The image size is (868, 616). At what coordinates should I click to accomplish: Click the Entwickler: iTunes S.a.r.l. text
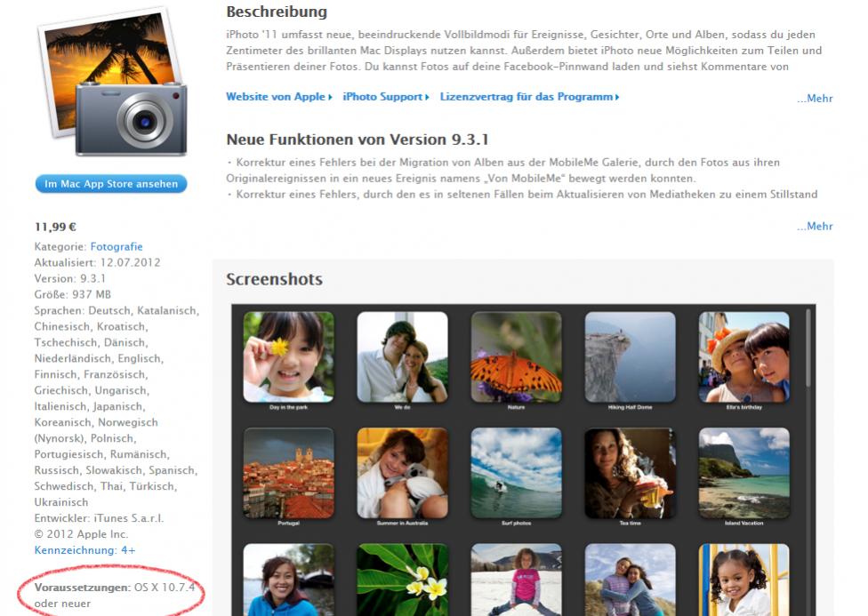point(99,518)
